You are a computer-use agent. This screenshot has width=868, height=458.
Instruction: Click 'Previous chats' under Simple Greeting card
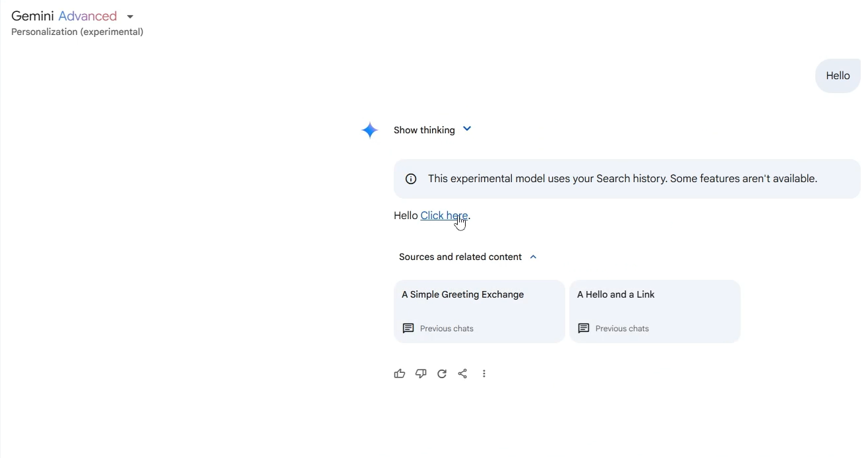(x=447, y=329)
